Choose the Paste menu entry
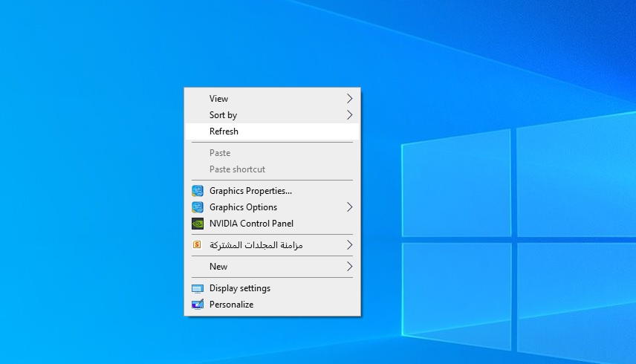 (272, 153)
